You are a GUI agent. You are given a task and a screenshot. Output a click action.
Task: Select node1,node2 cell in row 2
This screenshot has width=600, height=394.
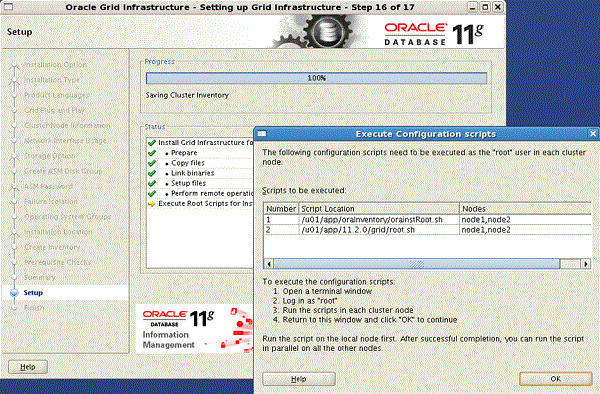pyautogui.click(x=525, y=230)
